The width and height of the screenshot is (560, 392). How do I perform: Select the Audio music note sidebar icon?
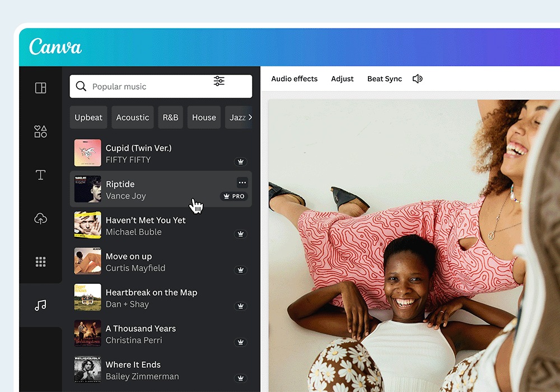click(40, 305)
